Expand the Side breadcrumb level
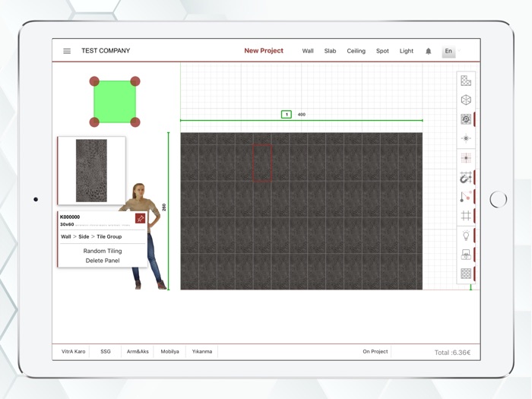This screenshot has height=399, width=532. coord(84,236)
